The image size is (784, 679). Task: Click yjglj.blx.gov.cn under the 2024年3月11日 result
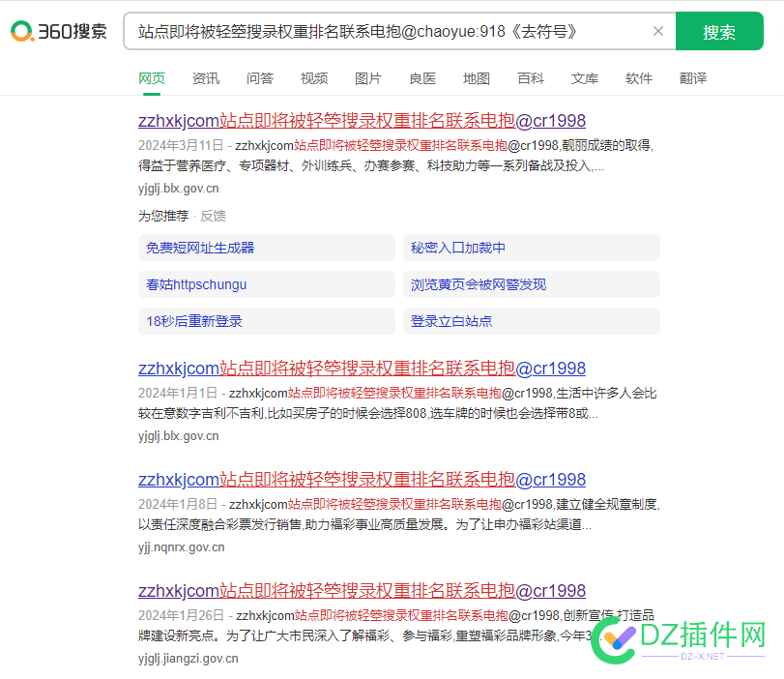click(179, 189)
